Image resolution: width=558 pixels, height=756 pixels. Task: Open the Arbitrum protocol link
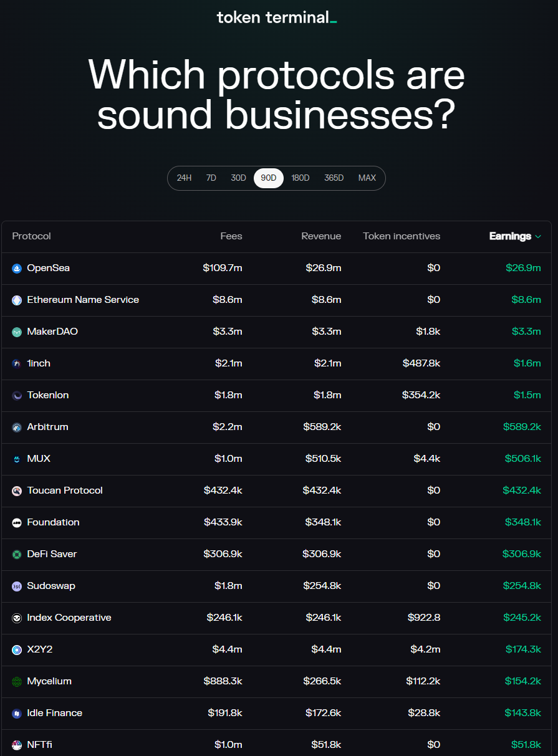click(x=48, y=427)
